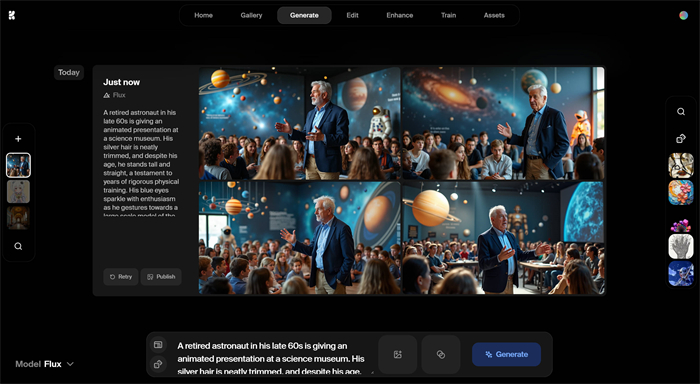Click the Publish button
The width and height of the screenshot is (700, 384).
(161, 277)
